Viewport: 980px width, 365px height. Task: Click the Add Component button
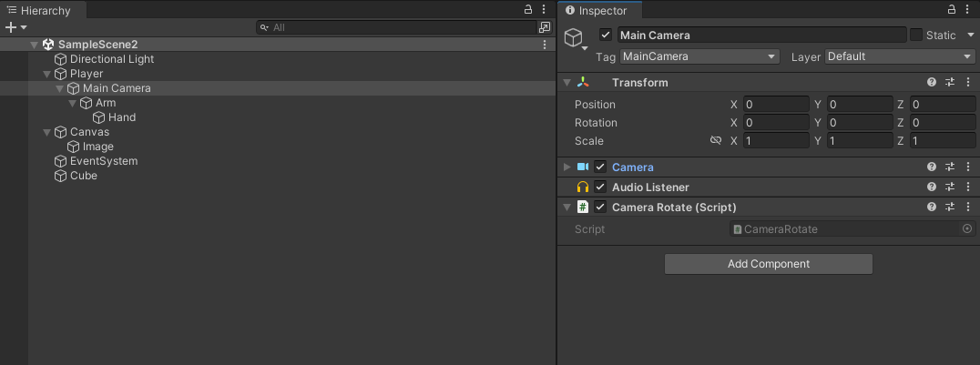coord(768,264)
